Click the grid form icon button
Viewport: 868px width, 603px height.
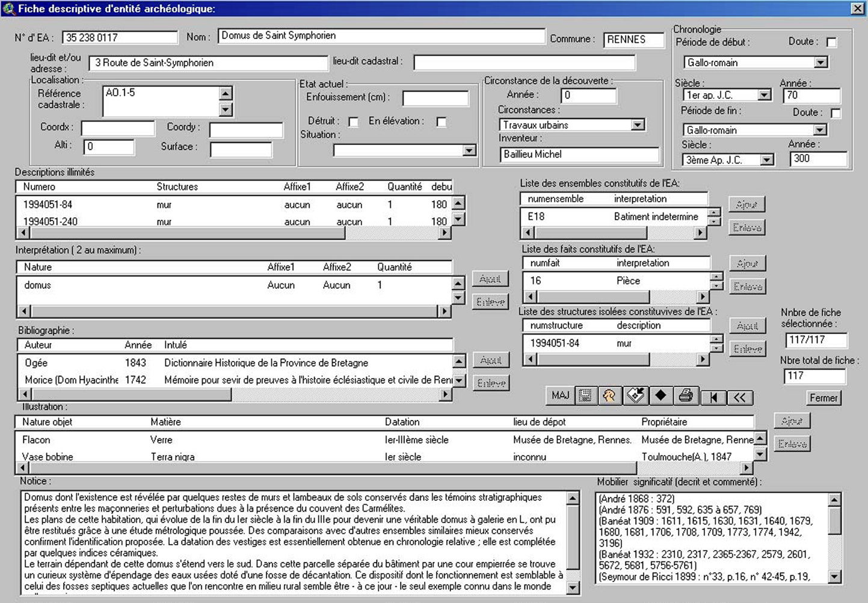585,395
